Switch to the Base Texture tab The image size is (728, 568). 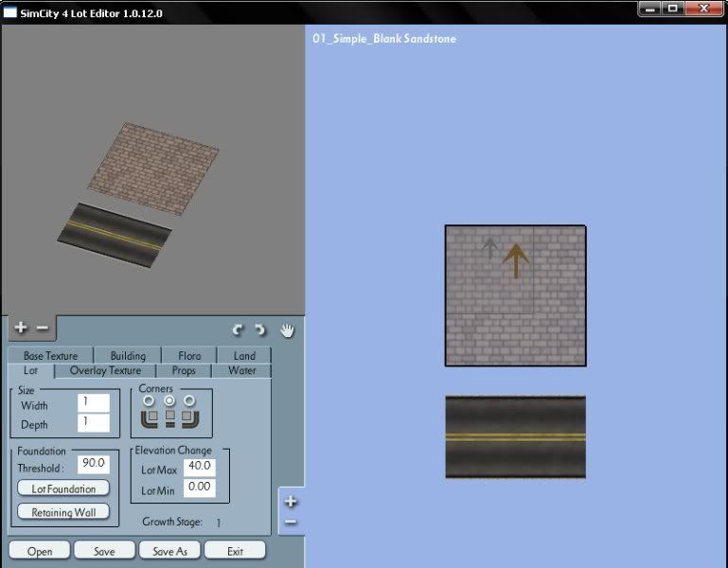click(x=50, y=355)
